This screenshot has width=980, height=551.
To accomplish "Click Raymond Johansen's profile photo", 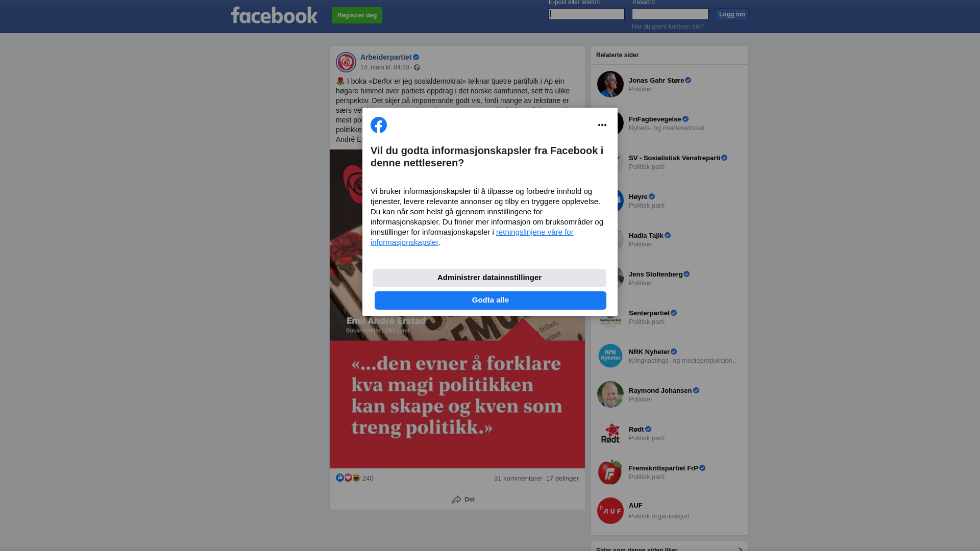I will pos(610,394).
